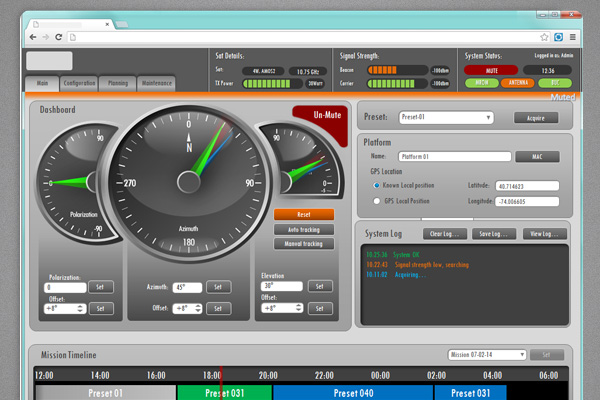Click the ANTENNA status indicator
This screenshot has width=600, height=400.
[516, 83]
